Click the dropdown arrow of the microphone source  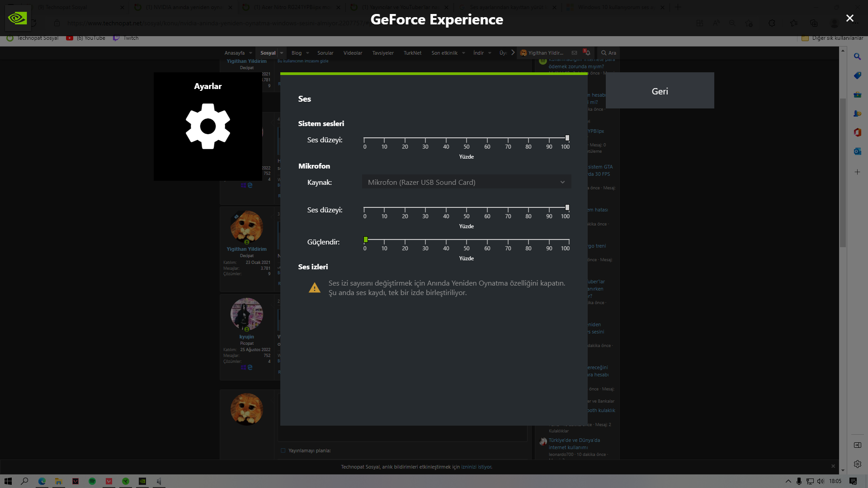click(x=562, y=182)
